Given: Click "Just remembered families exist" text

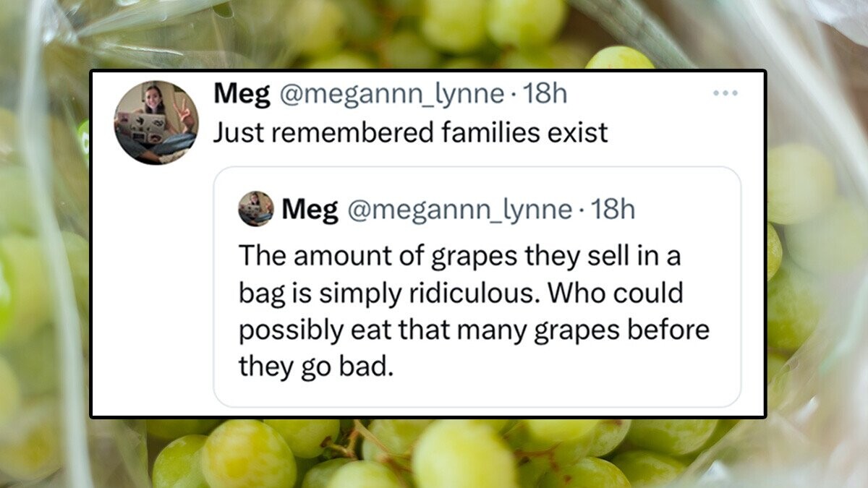Looking at the screenshot, I should 410,133.
